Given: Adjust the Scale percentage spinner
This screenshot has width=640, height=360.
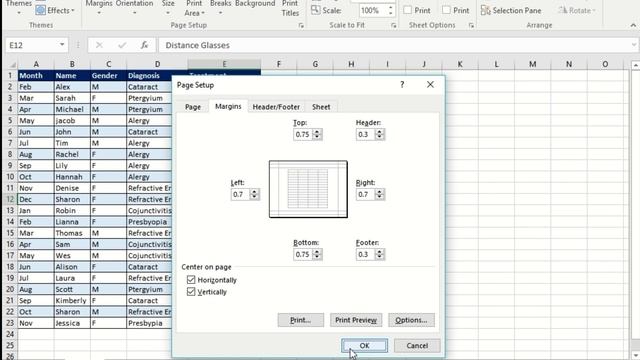Looking at the screenshot, I should [391, 10].
